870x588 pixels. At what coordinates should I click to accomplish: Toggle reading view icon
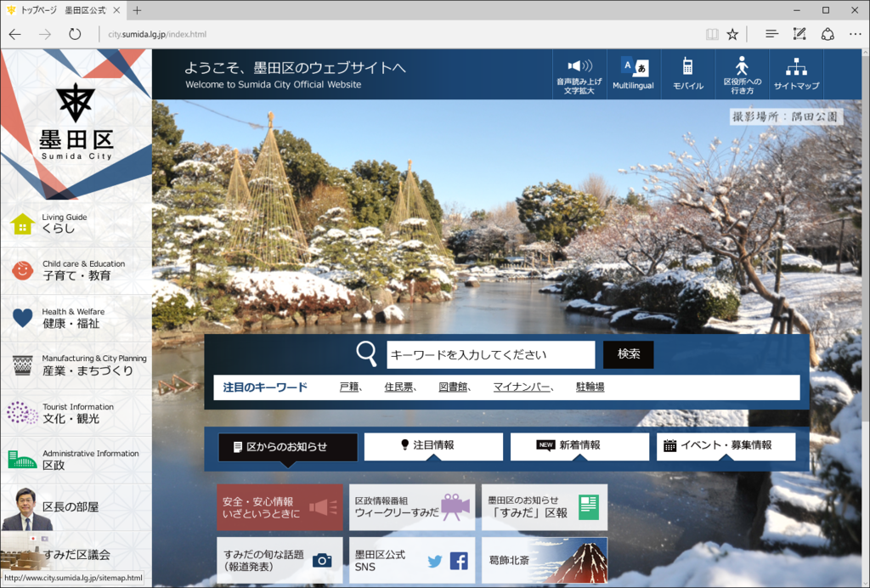click(x=712, y=34)
